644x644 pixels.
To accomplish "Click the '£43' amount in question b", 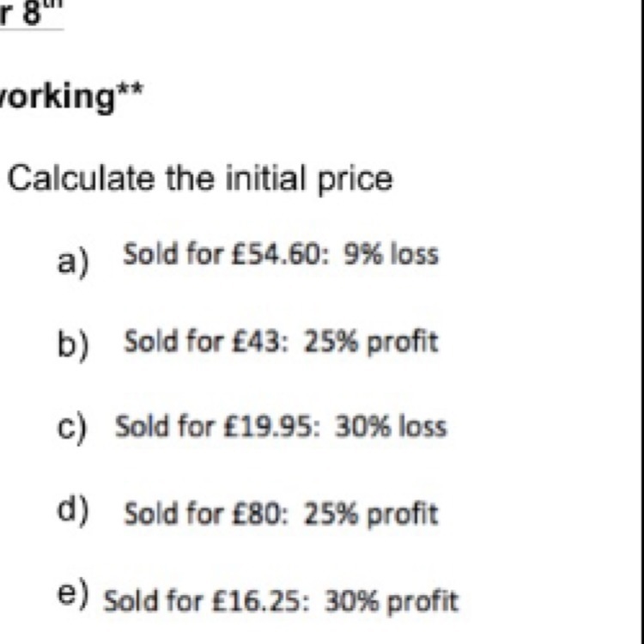I will click(x=259, y=342).
